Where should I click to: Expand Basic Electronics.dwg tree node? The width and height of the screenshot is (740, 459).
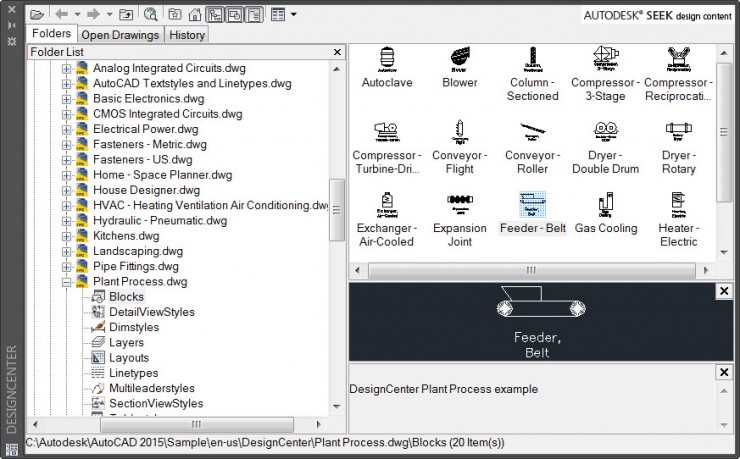point(67,99)
